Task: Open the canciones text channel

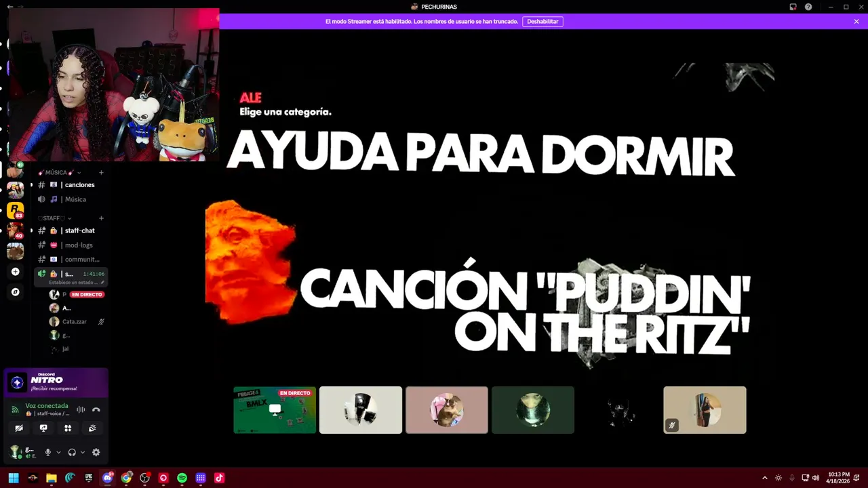Action: point(71,185)
